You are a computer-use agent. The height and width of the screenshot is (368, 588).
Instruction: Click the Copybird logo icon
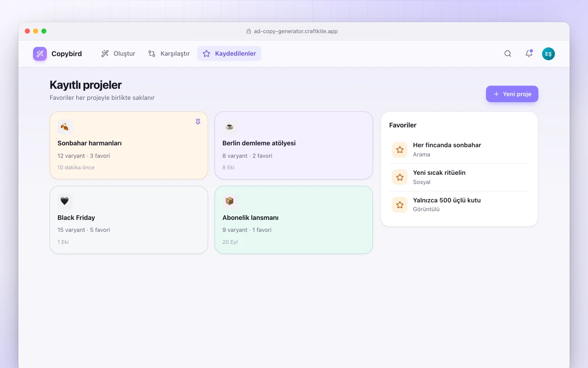[40, 54]
